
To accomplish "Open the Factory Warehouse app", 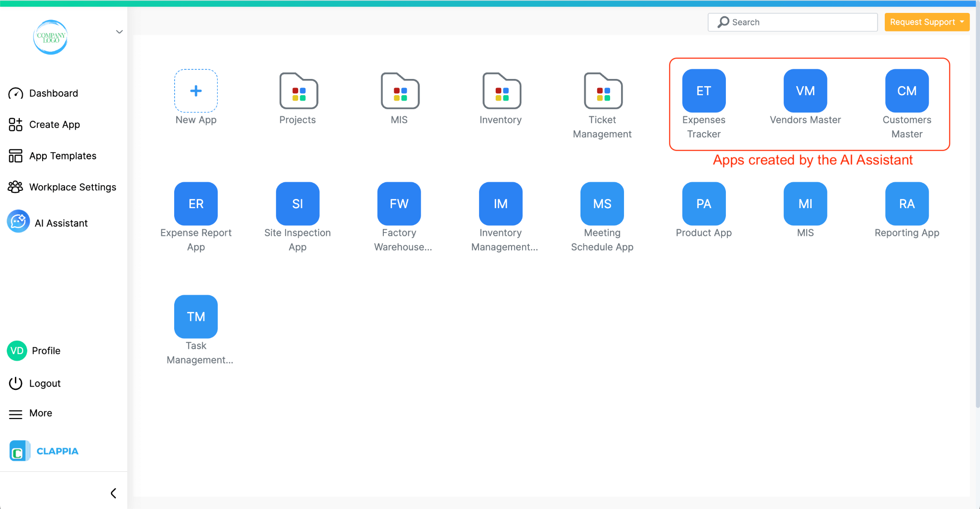I will [x=399, y=203].
